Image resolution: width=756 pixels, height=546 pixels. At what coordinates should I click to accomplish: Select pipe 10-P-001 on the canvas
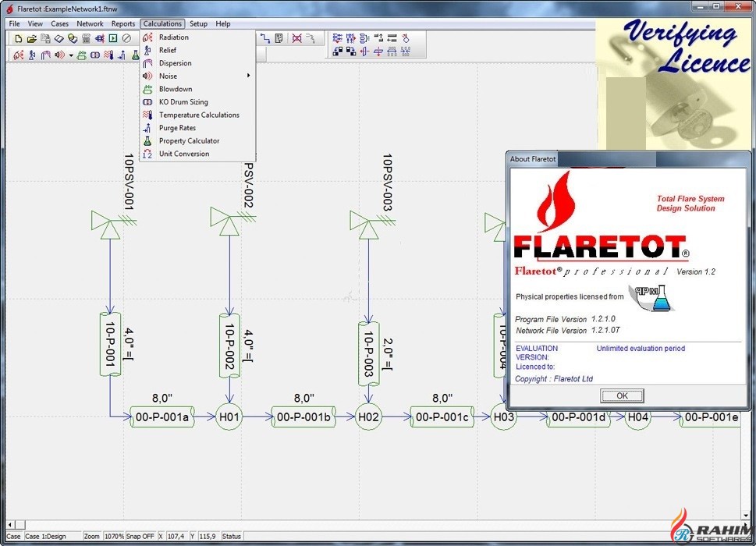111,344
